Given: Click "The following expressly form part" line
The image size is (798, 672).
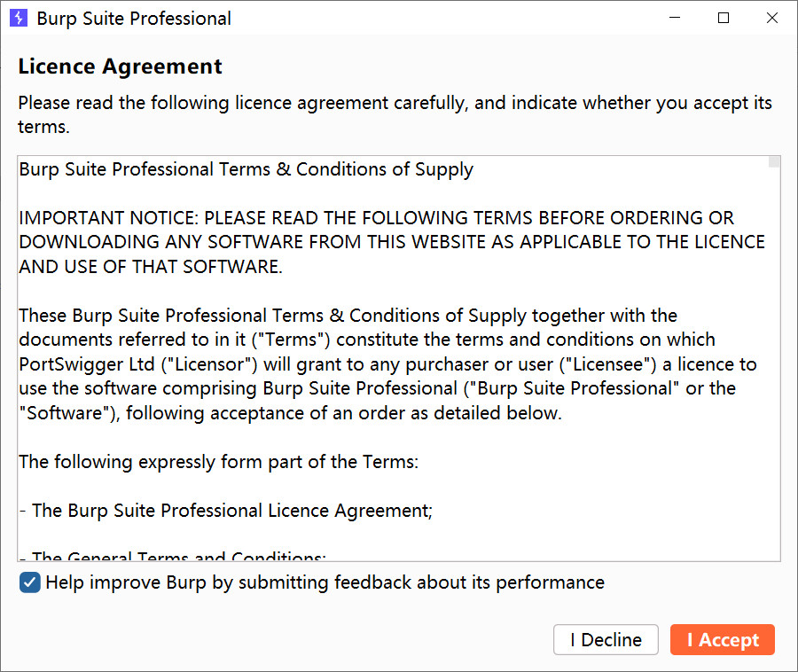Looking at the screenshot, I should click(218, 462).
